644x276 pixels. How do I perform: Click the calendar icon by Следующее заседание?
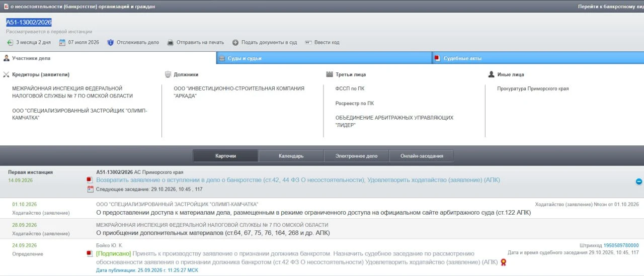click(91, 189)
